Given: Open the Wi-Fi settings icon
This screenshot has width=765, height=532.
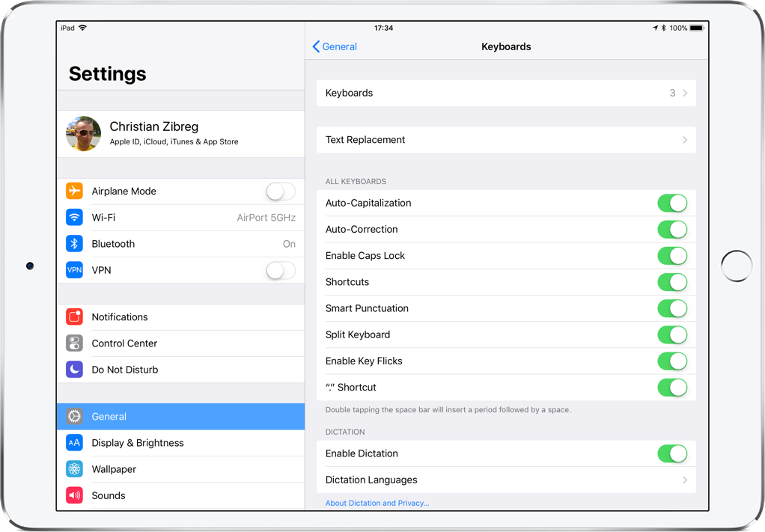Looking at the screenshot, I should coord(74,217).
